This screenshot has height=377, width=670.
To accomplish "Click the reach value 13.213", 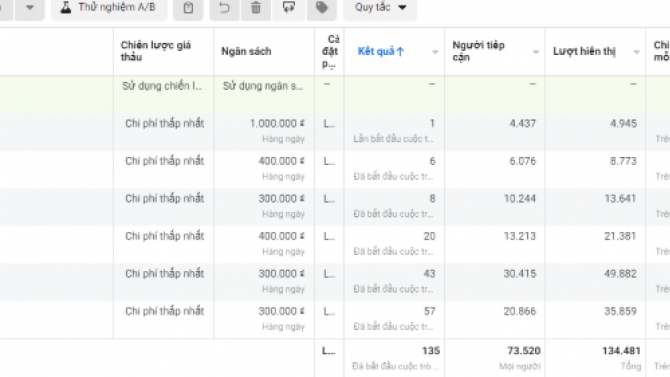I will (520, 236).
